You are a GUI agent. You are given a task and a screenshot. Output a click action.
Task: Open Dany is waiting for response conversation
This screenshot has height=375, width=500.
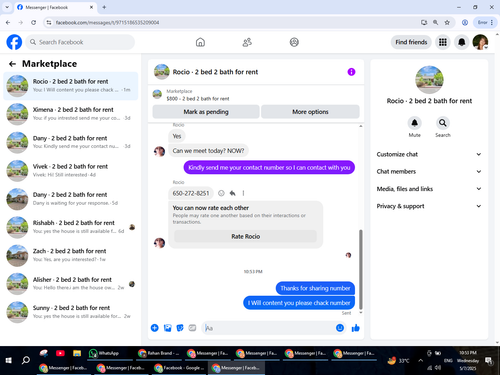coord(71,199)
